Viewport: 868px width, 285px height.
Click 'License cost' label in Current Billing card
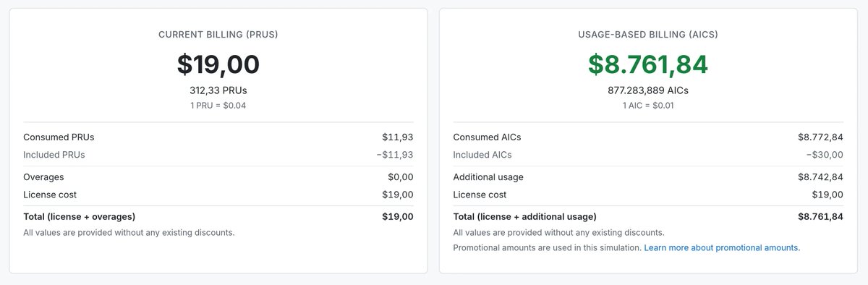click(x=50, y=195)
